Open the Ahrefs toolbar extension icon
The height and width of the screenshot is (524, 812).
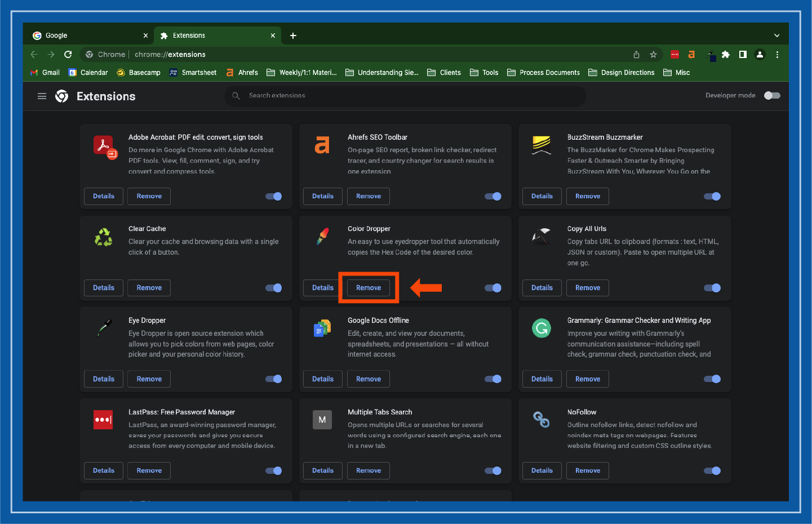(x=691, y=55)
